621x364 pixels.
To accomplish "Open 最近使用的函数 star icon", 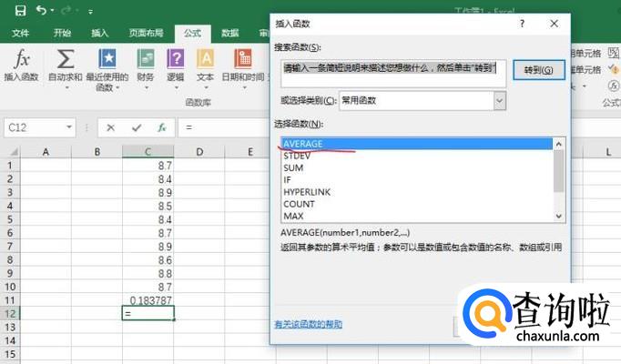I will pyautogui.click(x=107, y=59).
